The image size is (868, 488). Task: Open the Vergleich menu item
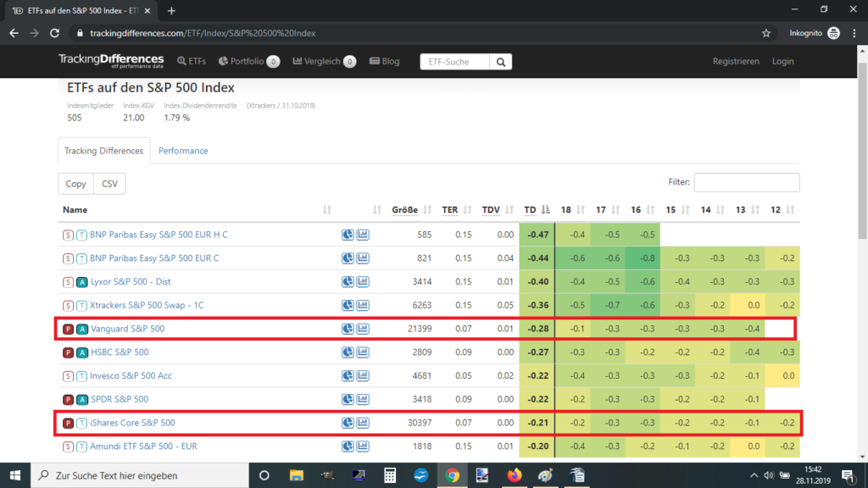[324, 61]
